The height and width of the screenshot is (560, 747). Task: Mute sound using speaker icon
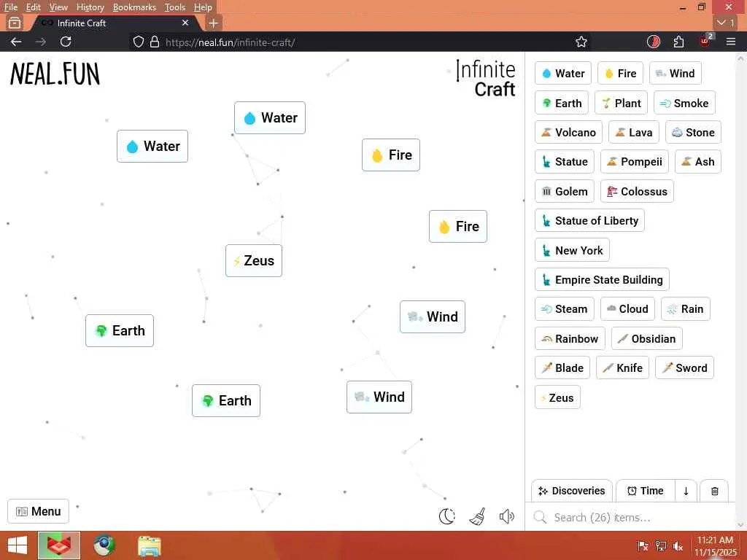tap(507, 516)
